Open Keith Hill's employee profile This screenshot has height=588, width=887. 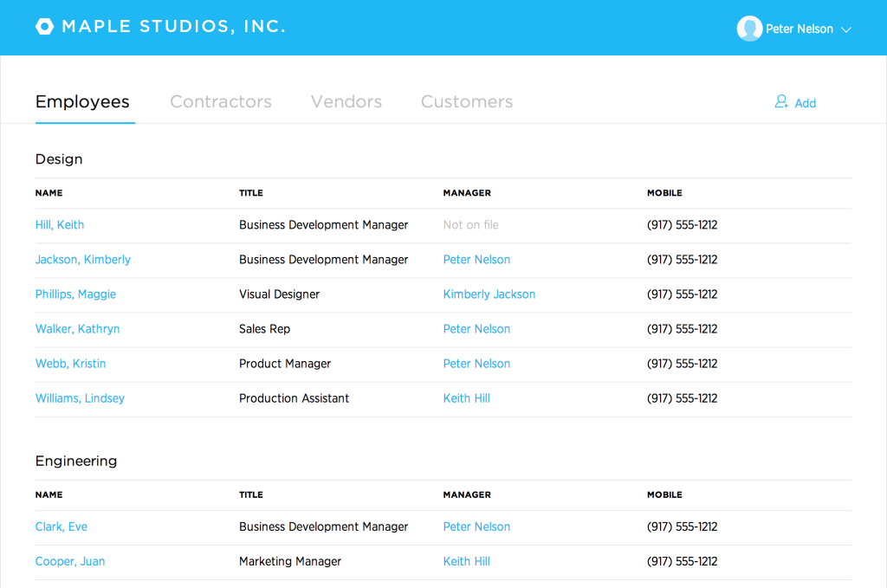coord(59,224)
